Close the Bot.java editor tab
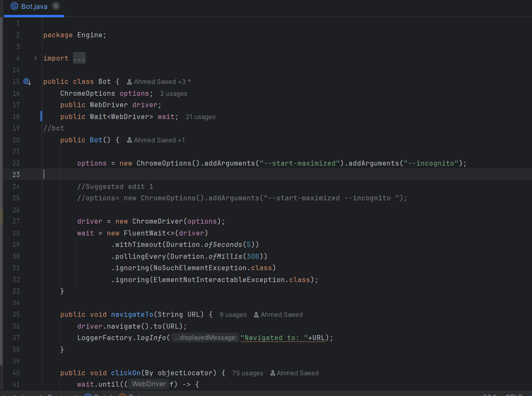Image resolution: width=532 pixels, height=396 pixels. [x=56, y=6]
